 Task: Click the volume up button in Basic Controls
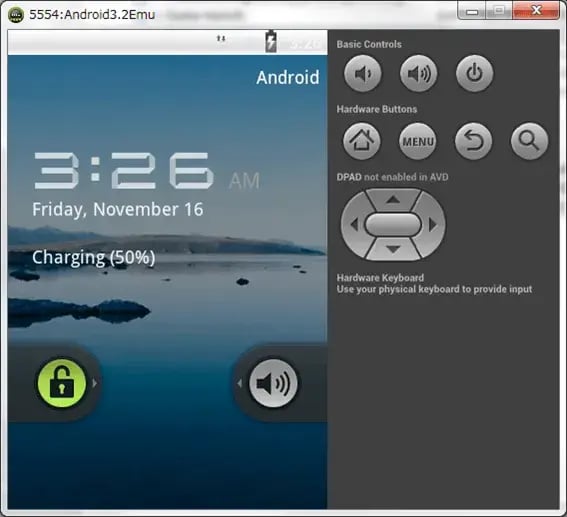point(418,74)
